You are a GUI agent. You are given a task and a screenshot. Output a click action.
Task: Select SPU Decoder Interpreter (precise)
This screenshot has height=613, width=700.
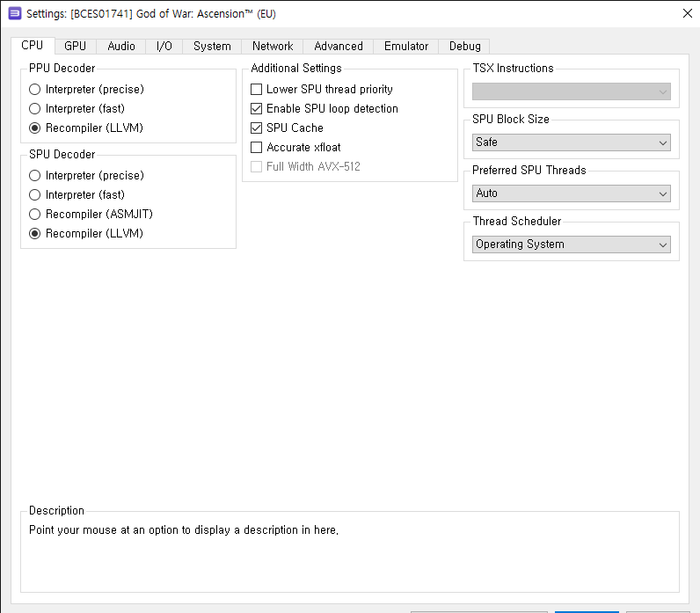86,176
